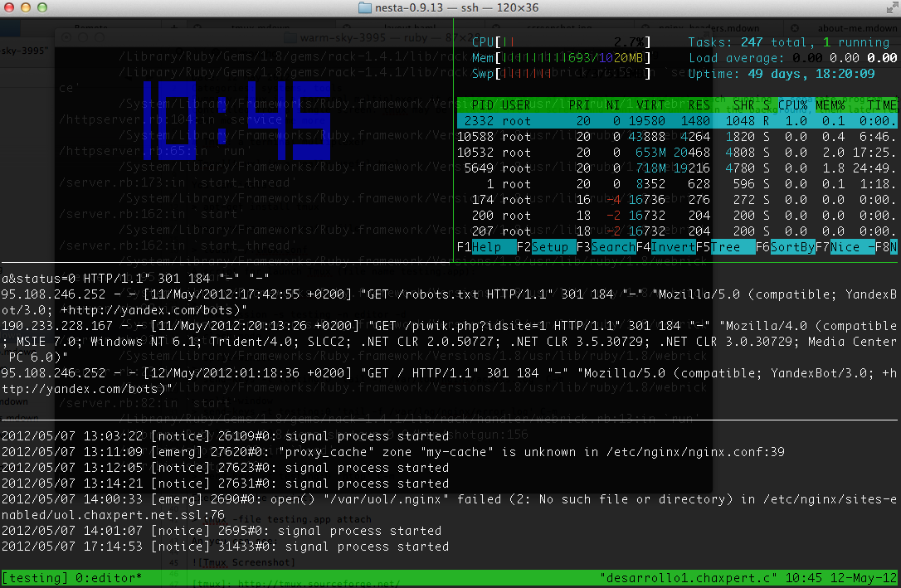The width and height of the screenshot is (901, 588).
Task: Click the 13:03:22 signal process started line
Action: [225, 436]
